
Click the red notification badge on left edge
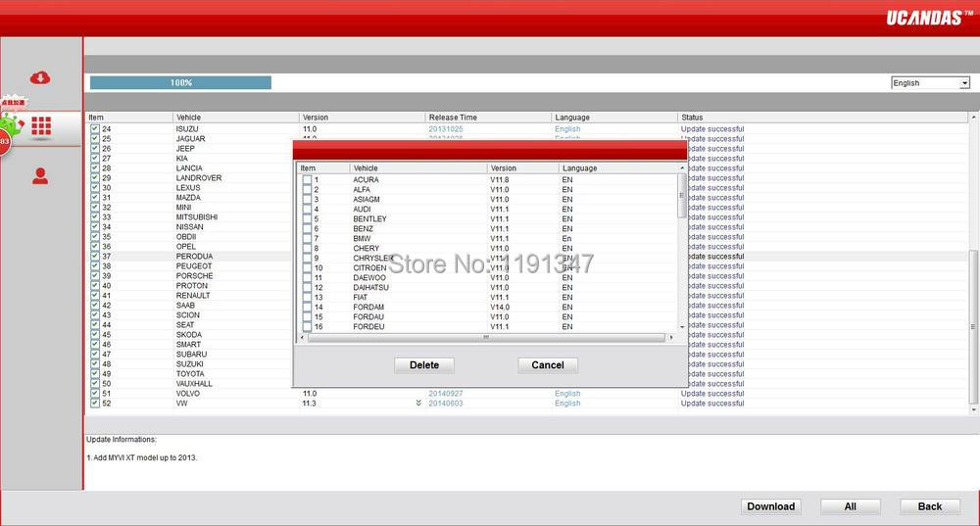click(x=4, y=142)
